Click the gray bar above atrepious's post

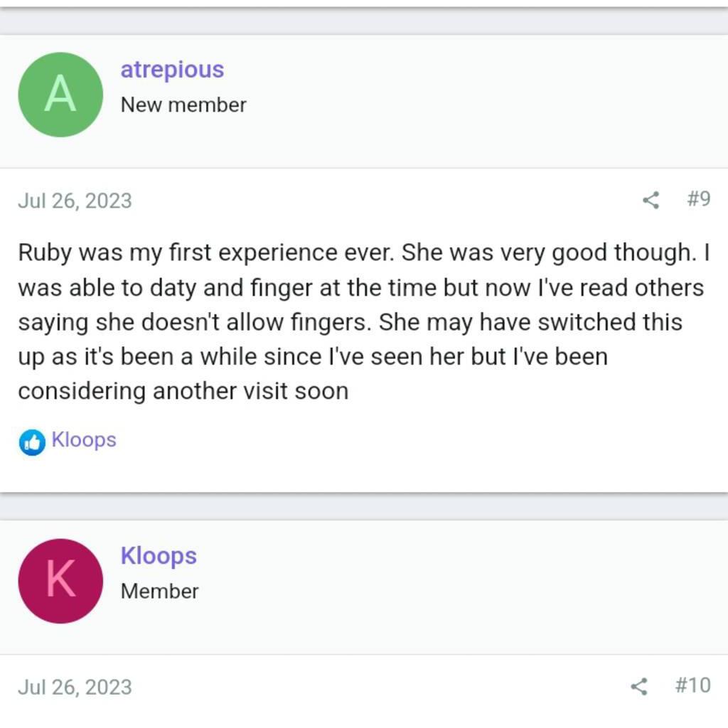(364, 21)
